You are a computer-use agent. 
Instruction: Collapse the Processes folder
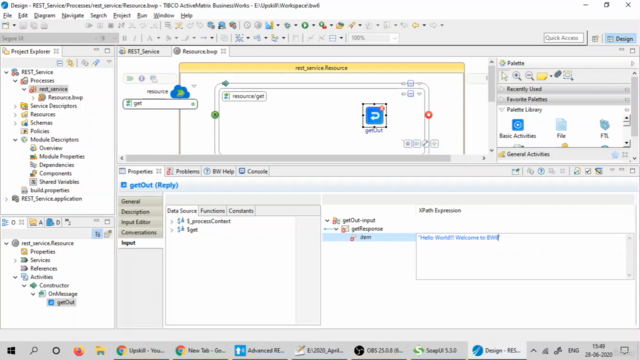[x=15, y=81]
